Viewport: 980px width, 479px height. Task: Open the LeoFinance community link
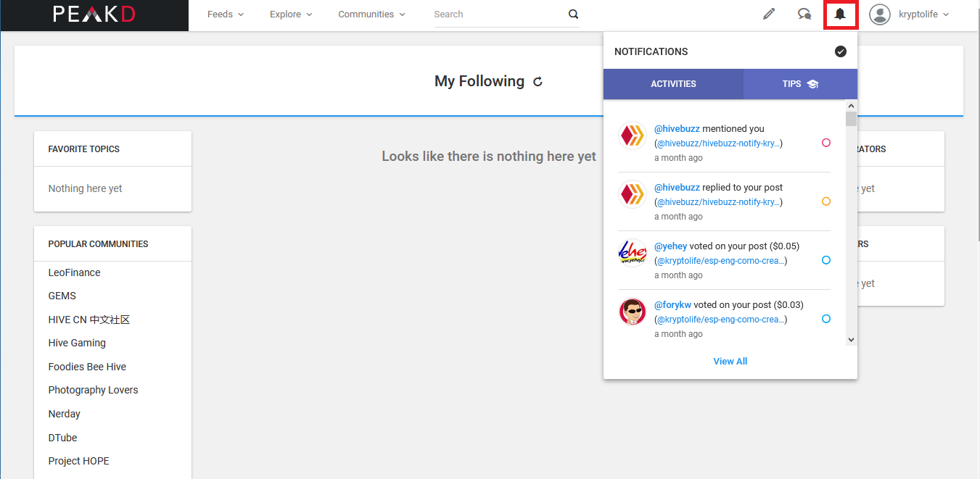(x=74, y=272)
